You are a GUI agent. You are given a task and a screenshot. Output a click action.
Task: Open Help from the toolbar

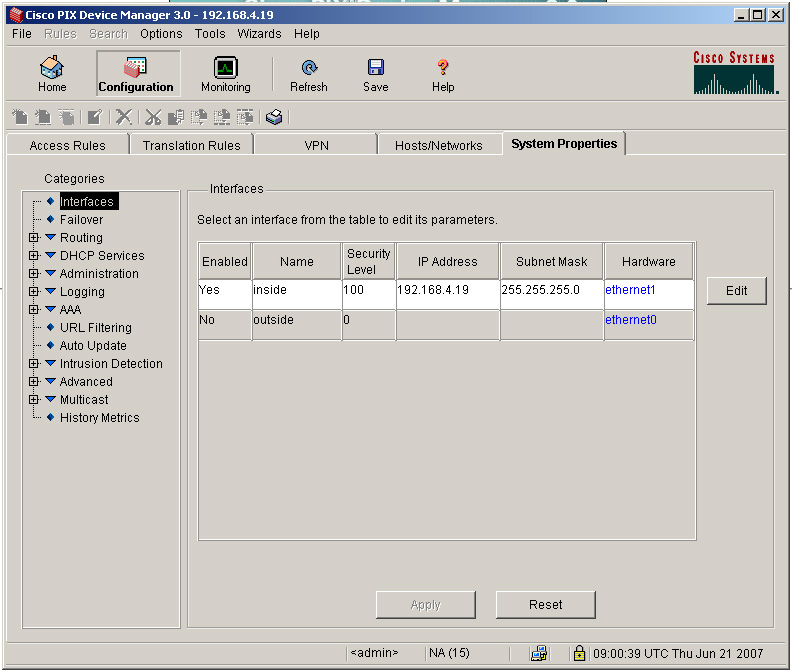click(x=443, y=74)
